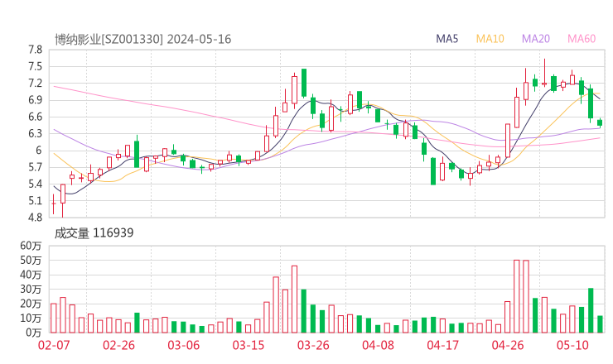
Task: Click the 04-26 date label
Action: (x=508, y=345)
